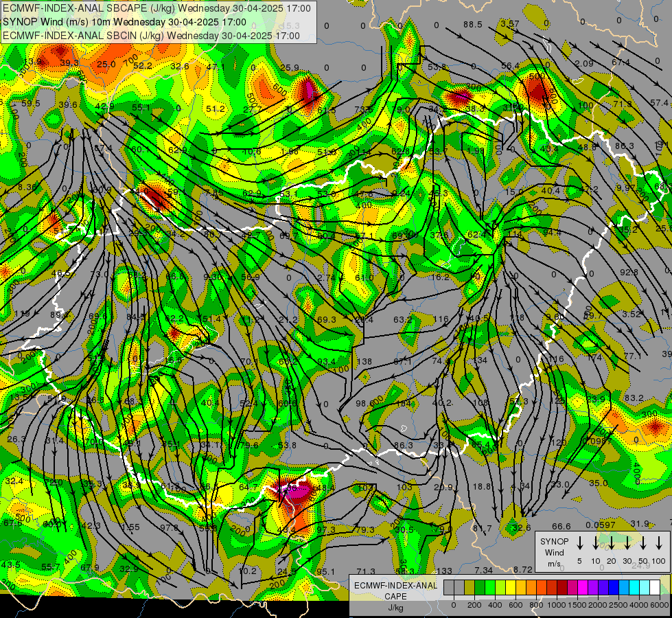Click the map value '16.2'

(x=441, y=277)
